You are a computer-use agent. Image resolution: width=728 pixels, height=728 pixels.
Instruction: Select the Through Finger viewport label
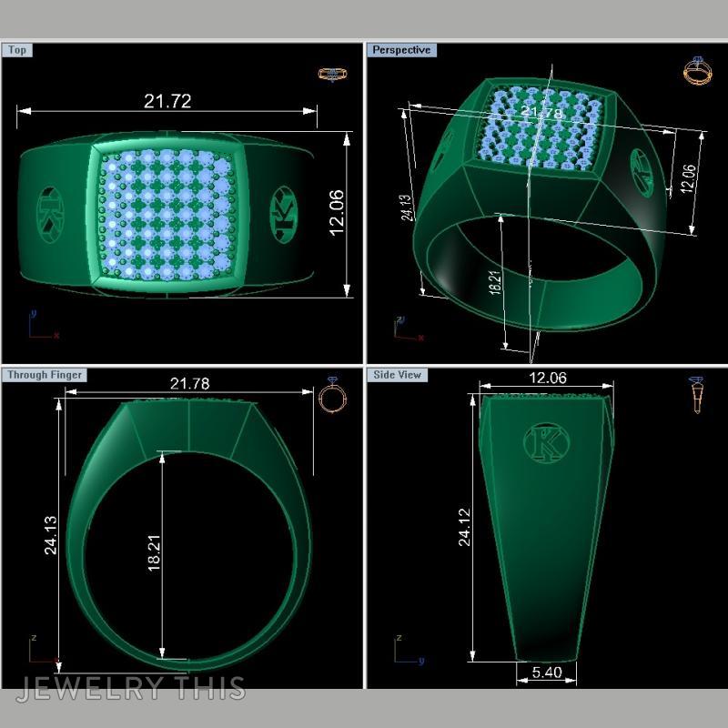coord(45,374)
